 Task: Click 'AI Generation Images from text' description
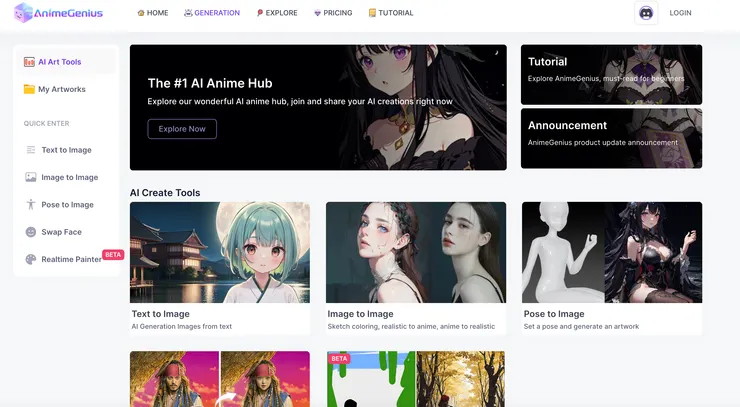click(x=182, y=326)
